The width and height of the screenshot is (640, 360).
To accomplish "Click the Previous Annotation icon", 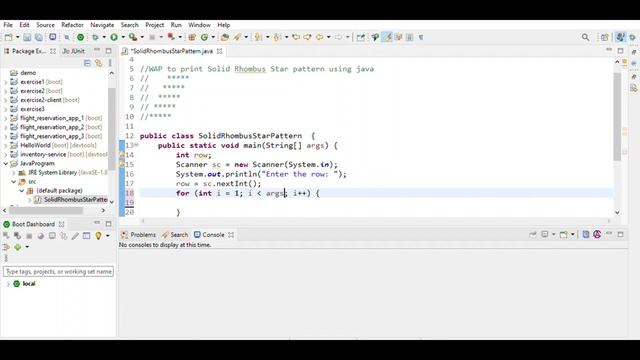I will click(x=277, y=37).
